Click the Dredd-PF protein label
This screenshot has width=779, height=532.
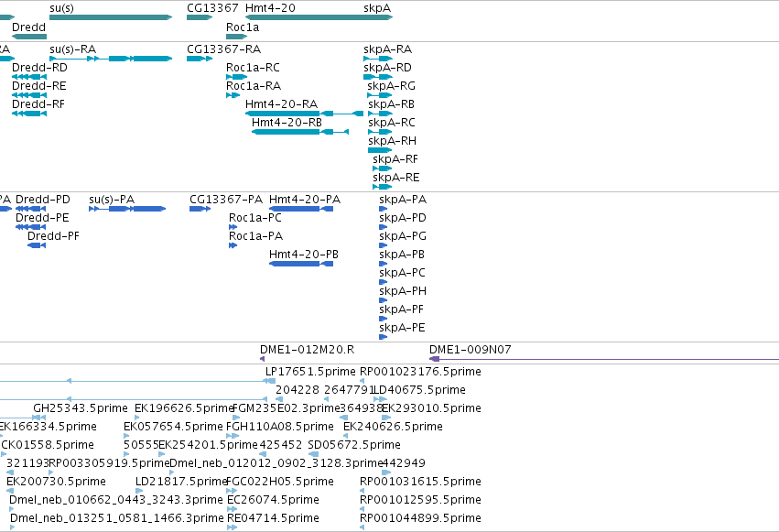pos(53,236)
